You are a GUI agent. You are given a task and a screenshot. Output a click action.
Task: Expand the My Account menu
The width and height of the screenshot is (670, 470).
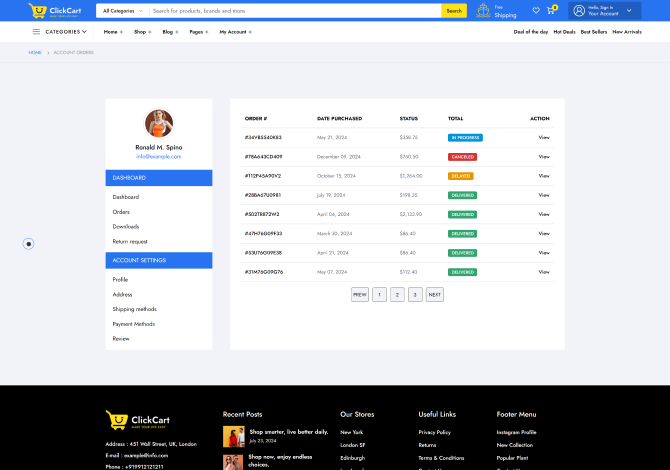click(235, 32)
